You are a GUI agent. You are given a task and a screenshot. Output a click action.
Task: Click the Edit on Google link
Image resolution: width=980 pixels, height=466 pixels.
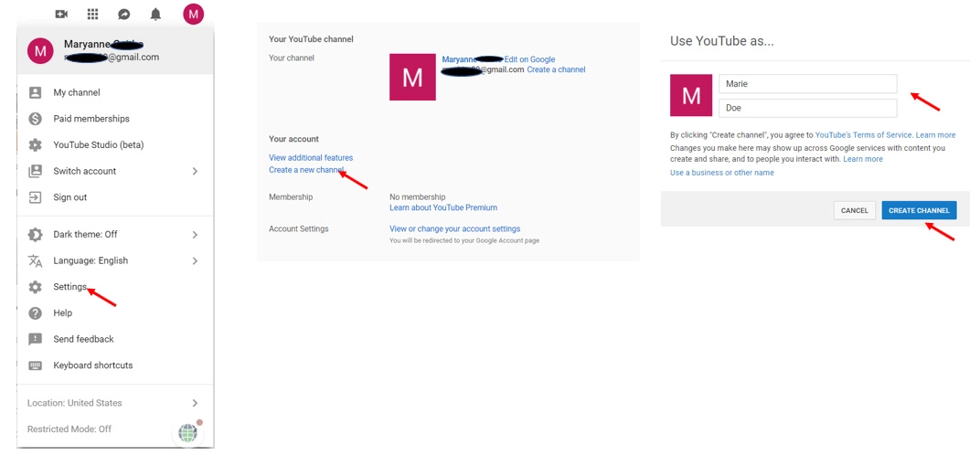click(529, 59)
